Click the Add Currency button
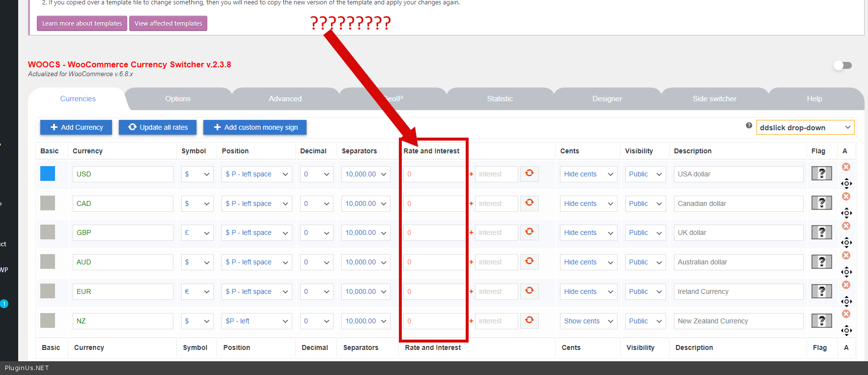 pos(76,127)
